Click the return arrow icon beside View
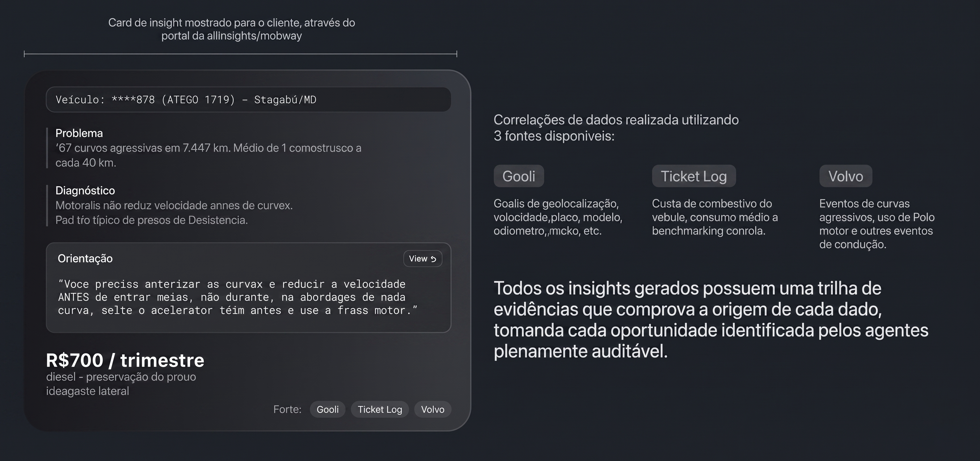Viewport: 980px width, 461px height. click(x=433, y=259)
